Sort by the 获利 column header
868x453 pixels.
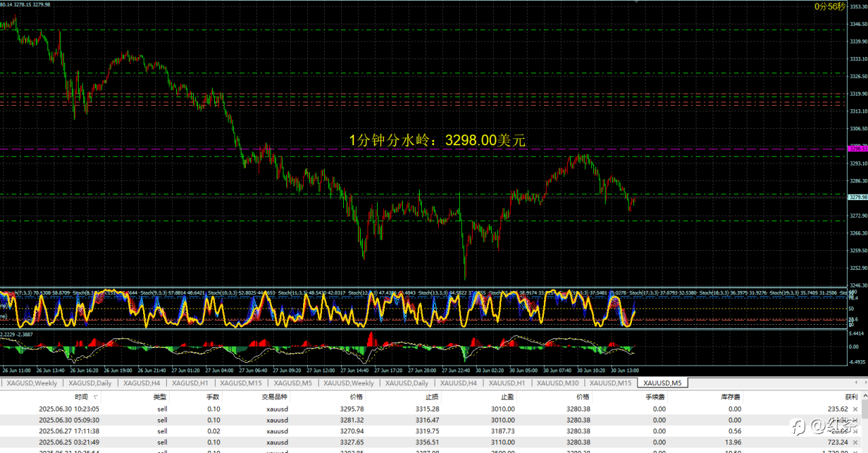[x=851, y=397]
